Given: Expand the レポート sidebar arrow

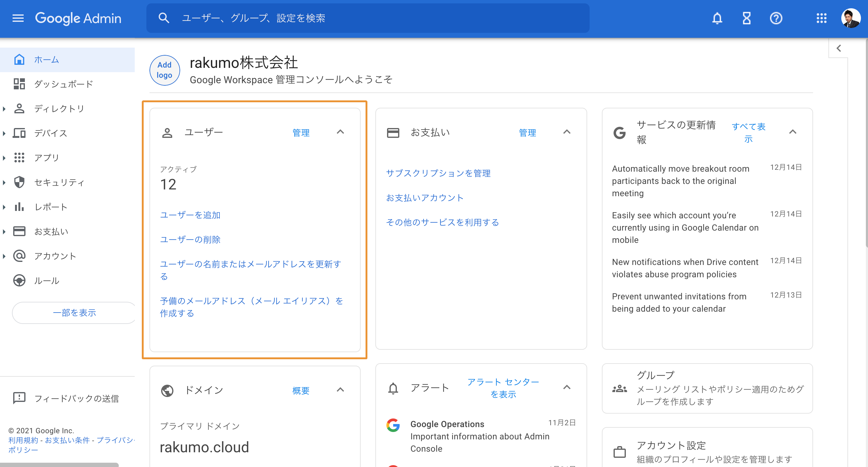Looking at the screenshot, I should pos(4,207).
